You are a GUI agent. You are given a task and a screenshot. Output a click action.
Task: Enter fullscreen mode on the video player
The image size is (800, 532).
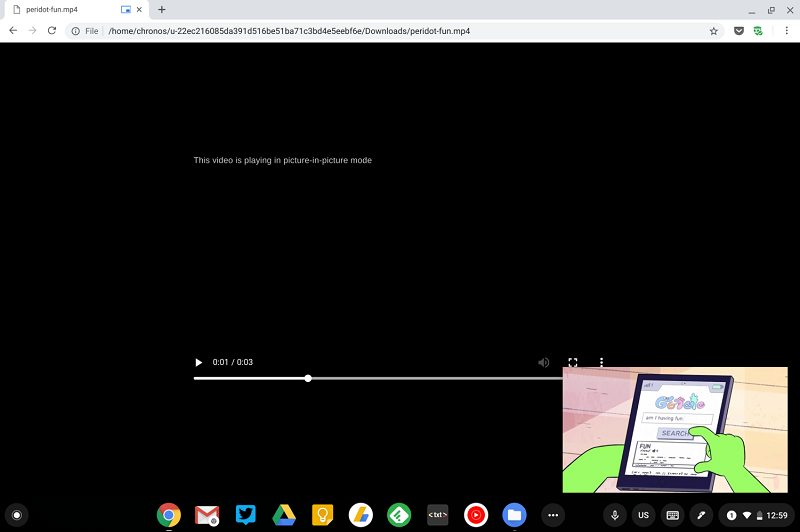click(573, 362)
